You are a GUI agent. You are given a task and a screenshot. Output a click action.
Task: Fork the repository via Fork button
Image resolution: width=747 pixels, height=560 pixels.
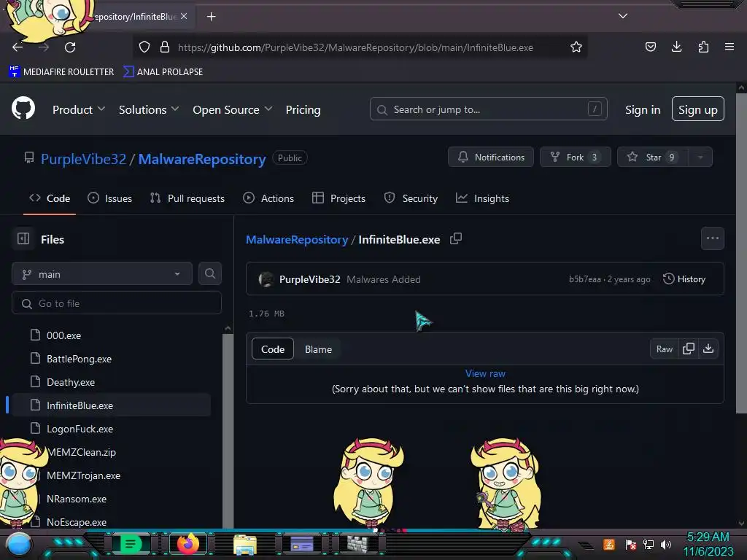coord(576,157)
